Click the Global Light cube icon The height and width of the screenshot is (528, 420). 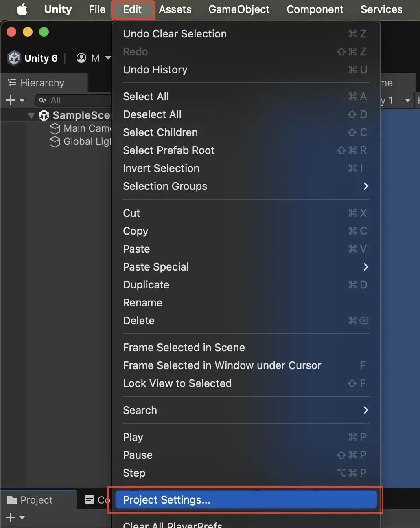click(x=55, y=142)
